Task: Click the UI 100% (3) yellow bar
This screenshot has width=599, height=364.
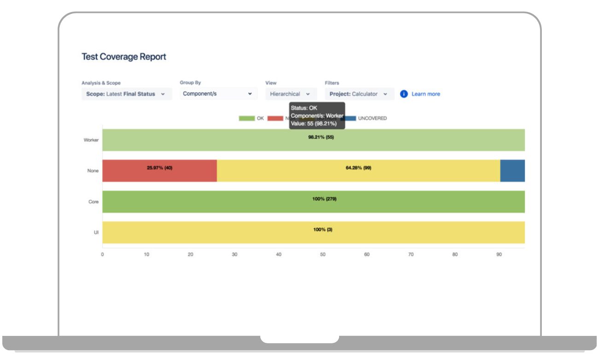Action: click(x=313, y=233)
